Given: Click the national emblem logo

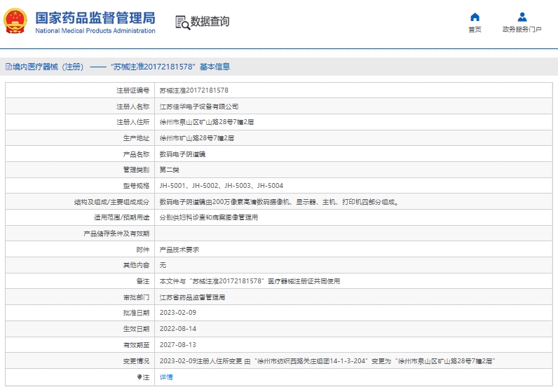Looking at the screenshot, I should 15,22.
